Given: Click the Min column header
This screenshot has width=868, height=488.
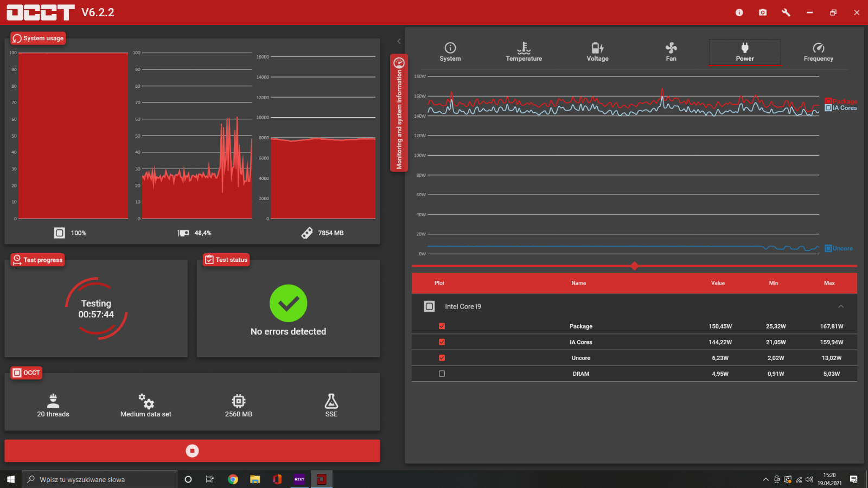Looking at the screenshot, I should (x=774, y=283).
